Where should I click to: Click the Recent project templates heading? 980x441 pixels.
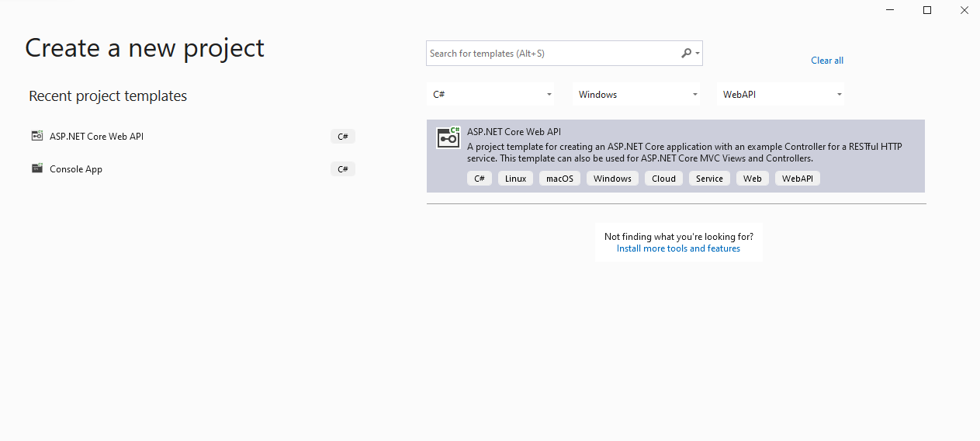(x=108, y=96)
